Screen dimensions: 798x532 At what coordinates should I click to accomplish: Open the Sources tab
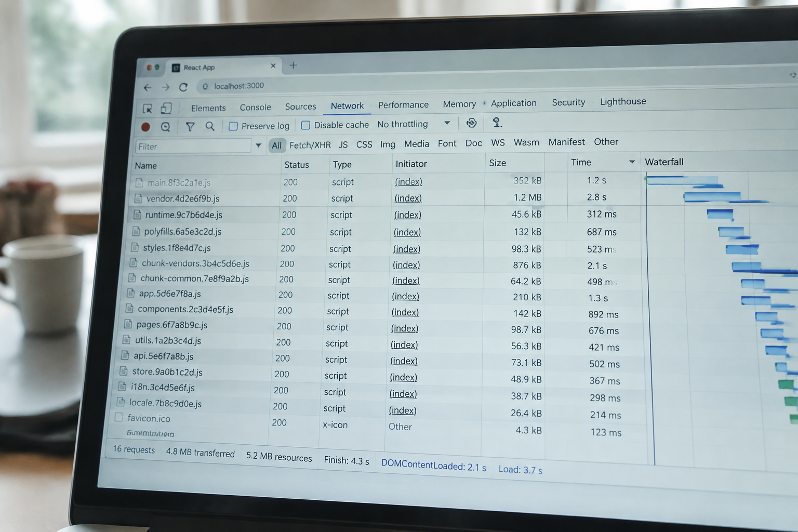(x=300, y=107)
